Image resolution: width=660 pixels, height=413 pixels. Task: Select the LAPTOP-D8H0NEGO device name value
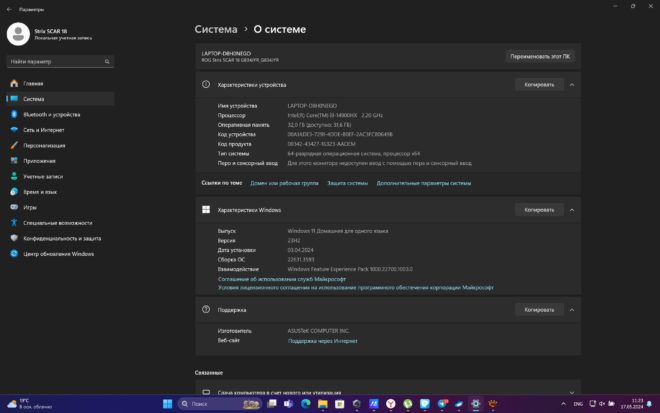point(312,106)
